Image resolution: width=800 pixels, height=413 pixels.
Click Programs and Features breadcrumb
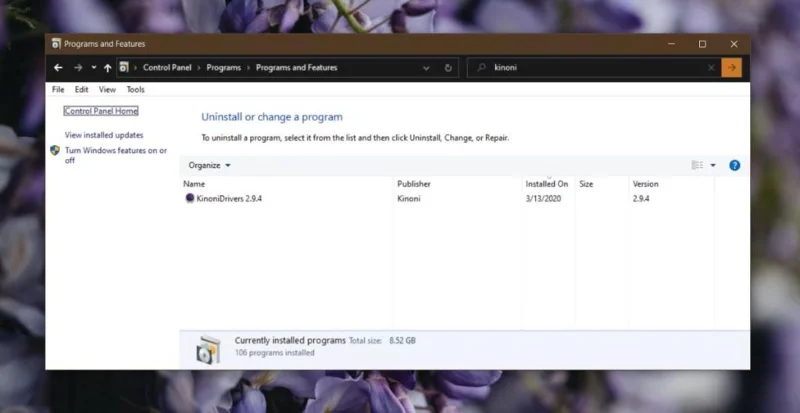coord(296,67)
